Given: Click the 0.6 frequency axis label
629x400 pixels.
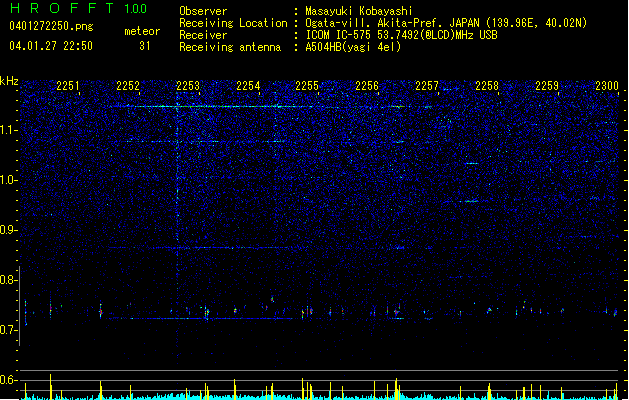Looking at the screenshot, I should point(8,380).
